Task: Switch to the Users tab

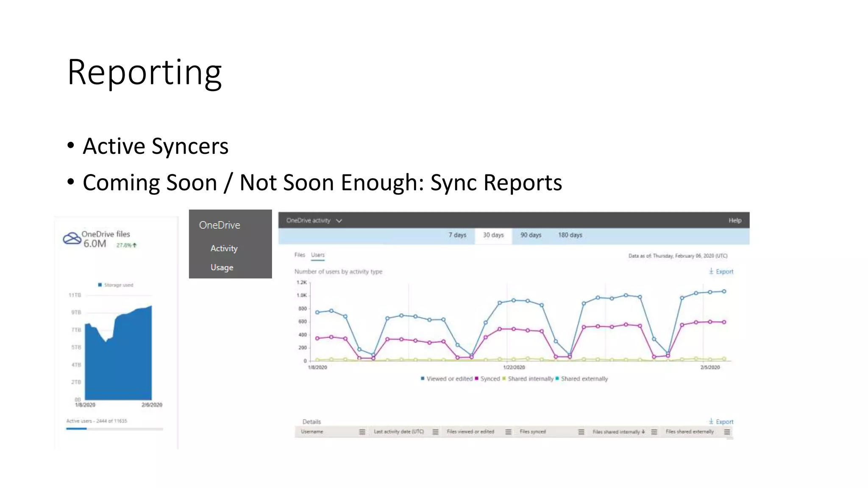Action: point(318,255)
